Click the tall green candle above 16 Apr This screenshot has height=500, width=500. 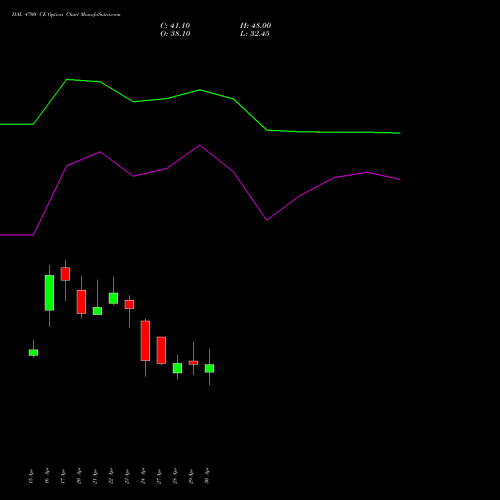49,293
